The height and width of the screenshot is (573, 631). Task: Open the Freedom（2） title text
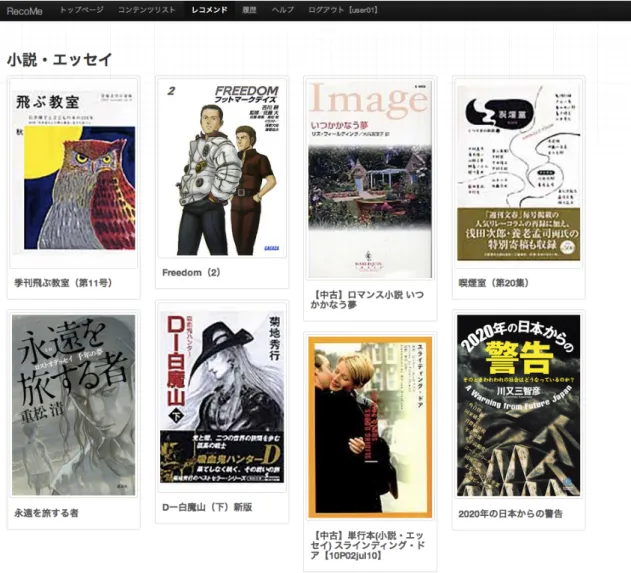(x=191, y=272)
